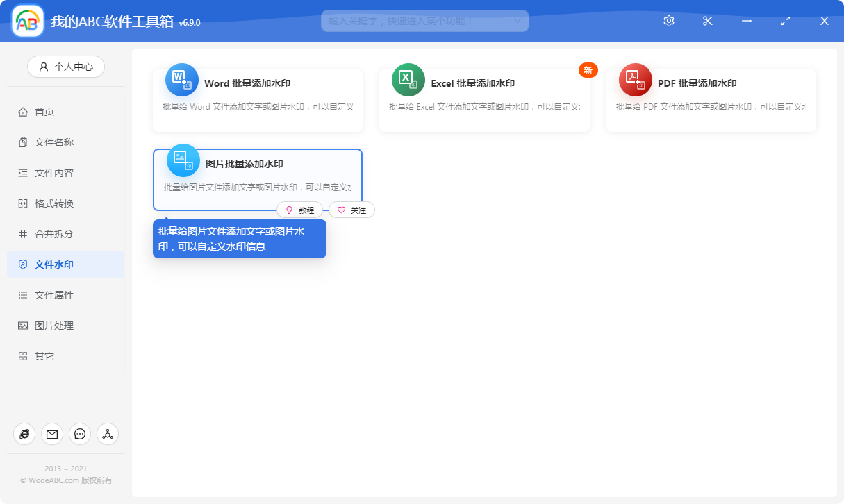Screen dimensions: 844x504
Task: Select 格式转换 in the sidebar menu
Action: pyautogui.click(x=54, y=203)
